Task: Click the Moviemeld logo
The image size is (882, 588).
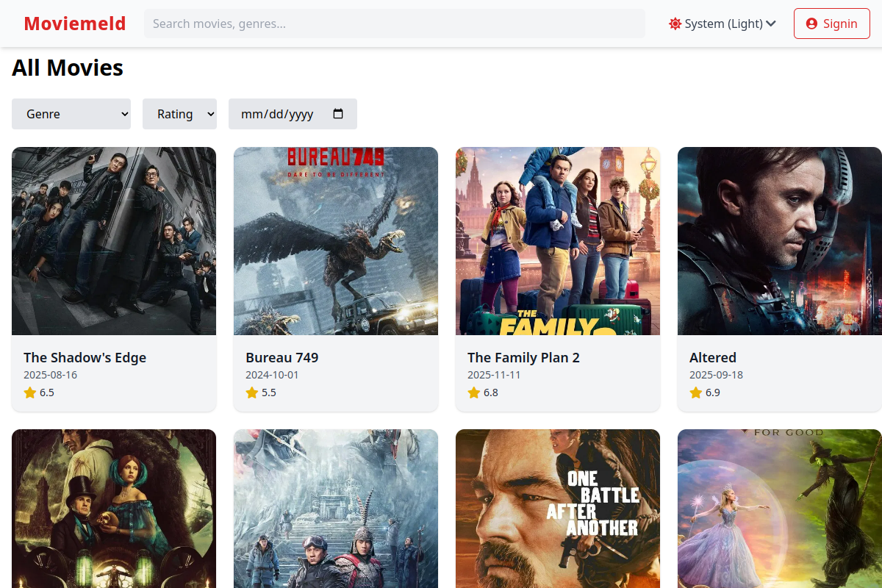Action: (75, 24)
